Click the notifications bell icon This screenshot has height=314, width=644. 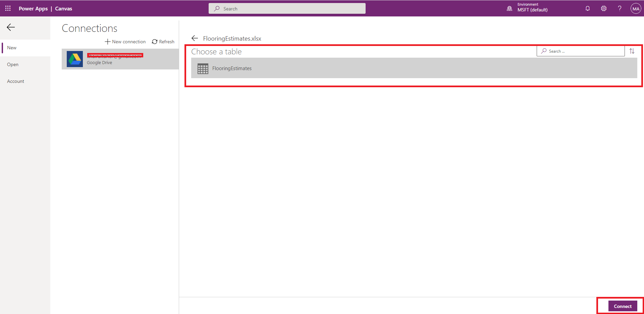point(588,8)
